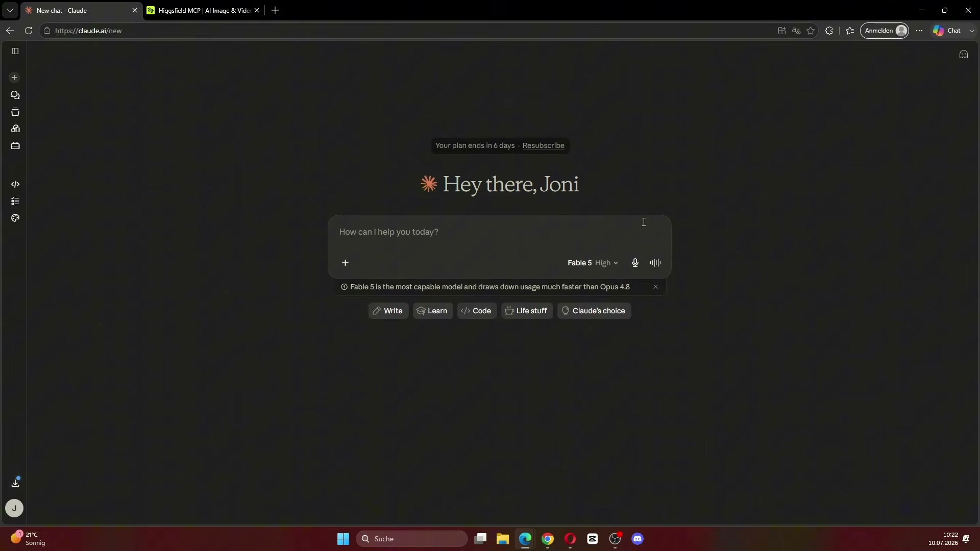Activate microphone dictation in the composer

[x=635, y=263]
